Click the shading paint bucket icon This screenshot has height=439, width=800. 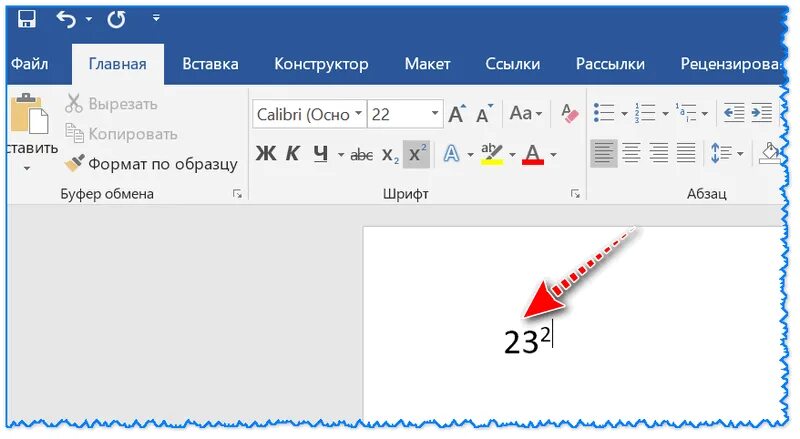point(769,153)
